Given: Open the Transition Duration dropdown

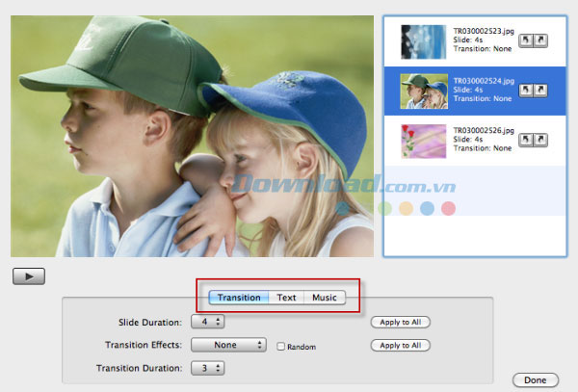Looking at the screenshot, I should [x=207, y=368].
